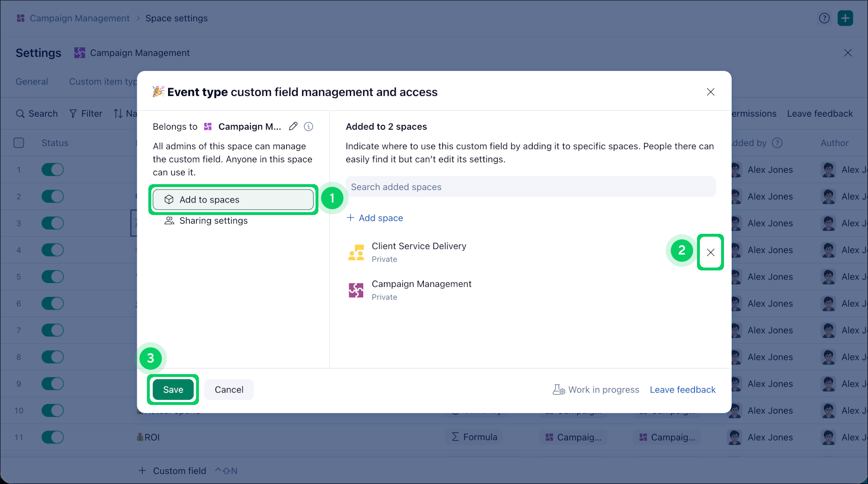This screenshot has height=484, width=868.
Task: Open the Filter option
Action: click(x=86, y=114)
